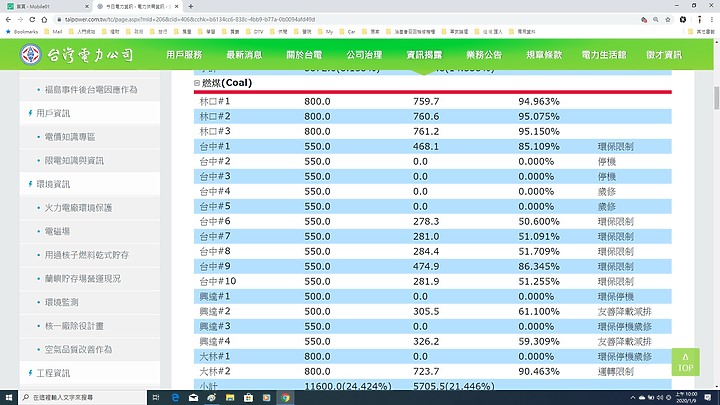Open the 關於台電 menu
The image size is (720, 405).
pyautogui.click(x=304, y=55)
